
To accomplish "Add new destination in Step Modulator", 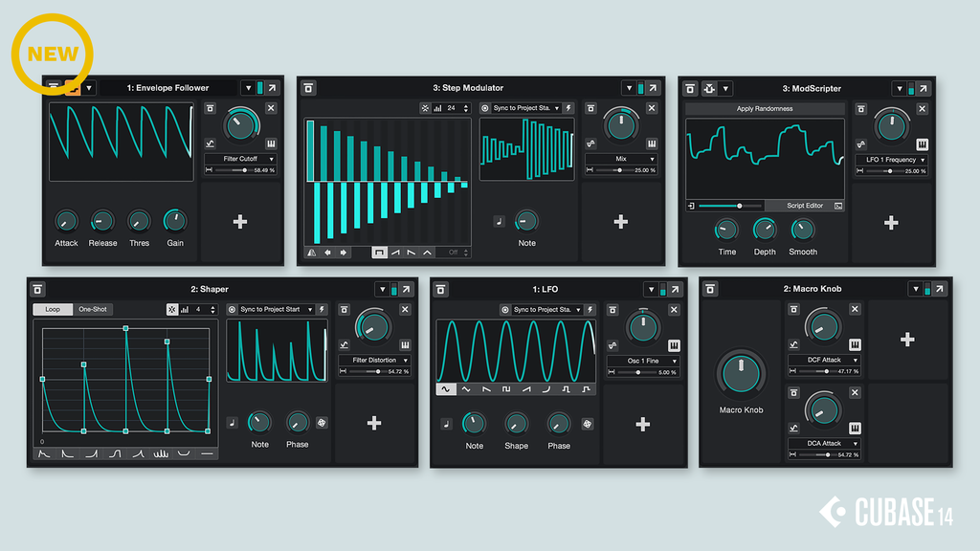I will 620,222.
